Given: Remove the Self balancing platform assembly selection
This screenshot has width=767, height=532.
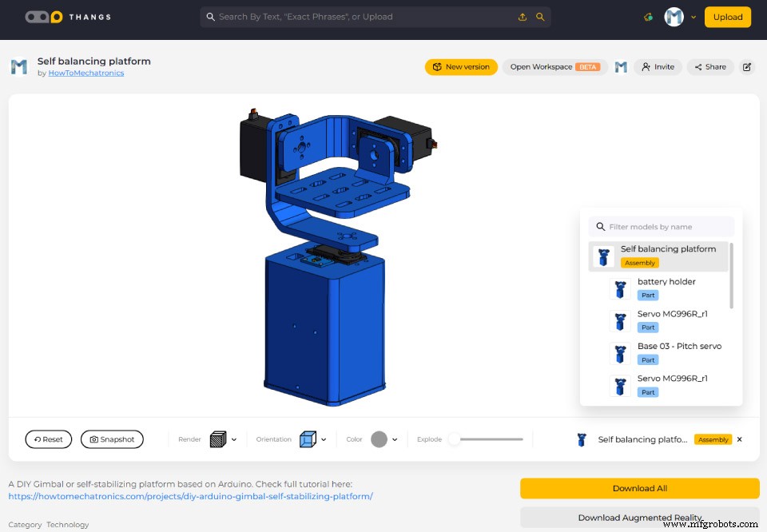Looking at the screenshot, I should [x=738, y=439].
